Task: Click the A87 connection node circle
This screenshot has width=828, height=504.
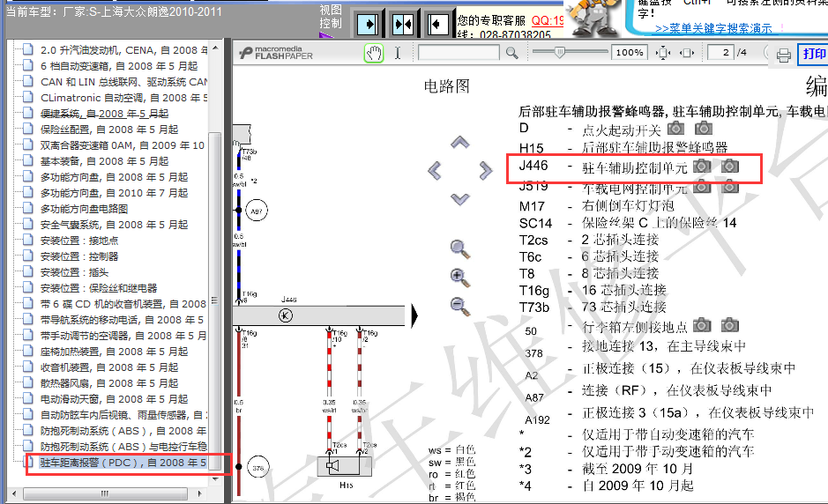Action: (257, 211)
